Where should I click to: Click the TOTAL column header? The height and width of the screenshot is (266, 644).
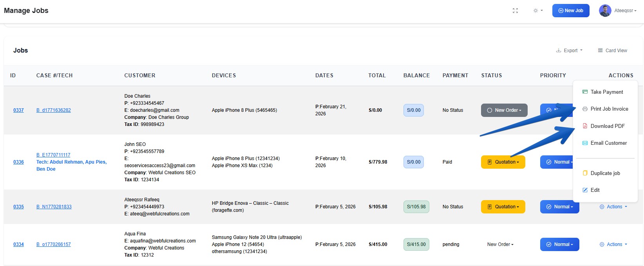tap(377, 75)
